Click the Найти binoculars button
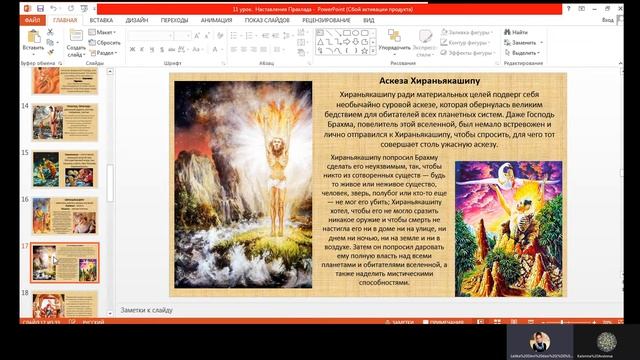The height and width of the screenshot is (360, 640). click(x=516, y=32)
